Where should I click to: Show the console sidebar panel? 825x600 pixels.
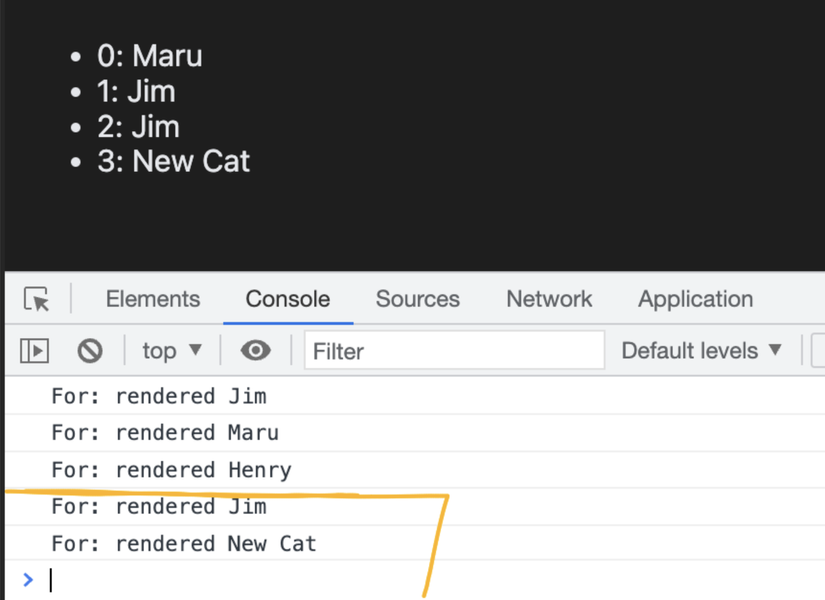tap(35, 351)
